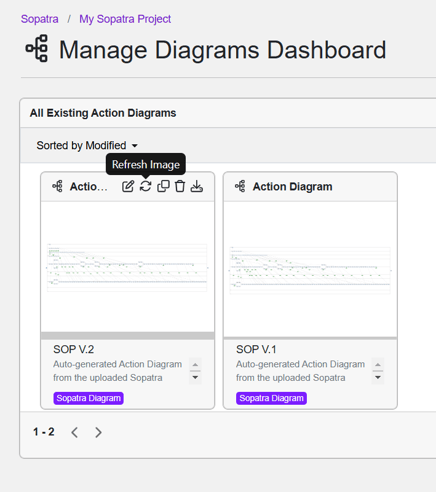Download the diagram with the download icon
This screenshot has height=492, width=436.
click(x=197, y=186)
